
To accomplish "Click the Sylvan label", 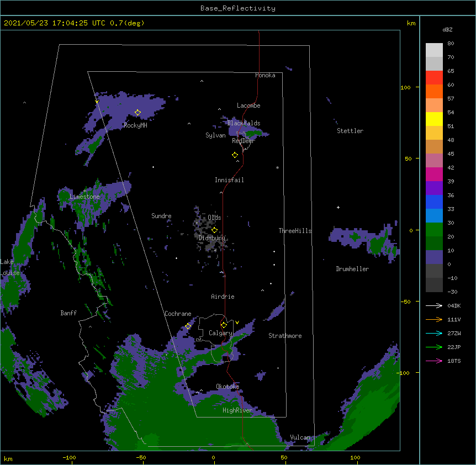I will 215,135.
